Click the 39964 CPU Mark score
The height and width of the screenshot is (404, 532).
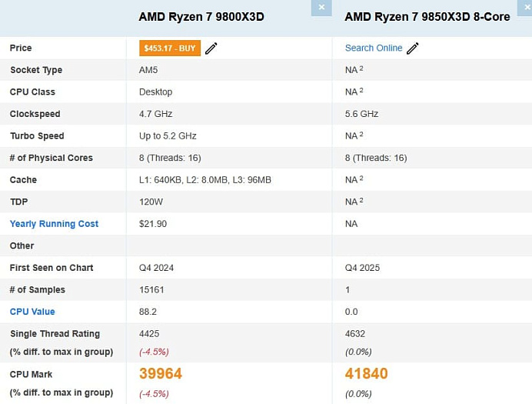[x=161, y=373]
